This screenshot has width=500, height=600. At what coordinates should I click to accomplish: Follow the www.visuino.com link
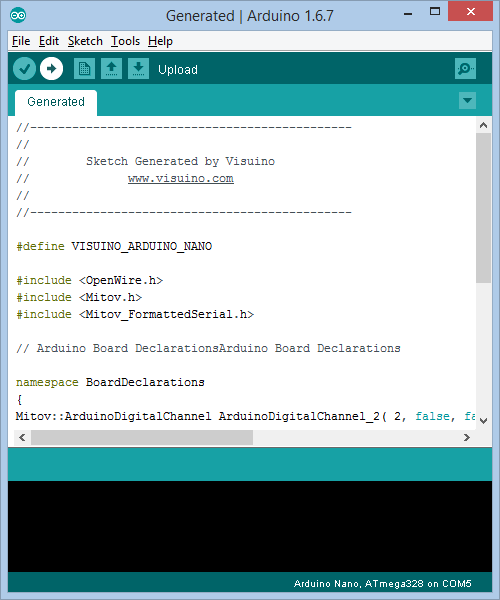coord(181,179)
